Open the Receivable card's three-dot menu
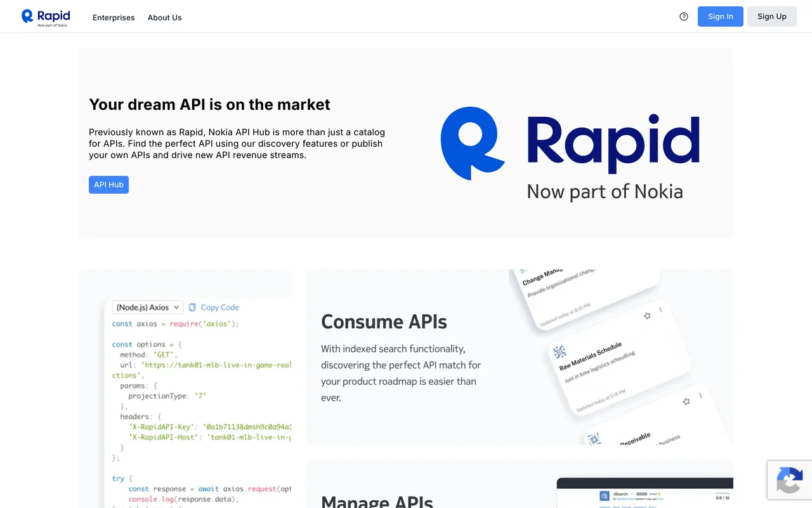The image size is (812, 508). [701, 395]
